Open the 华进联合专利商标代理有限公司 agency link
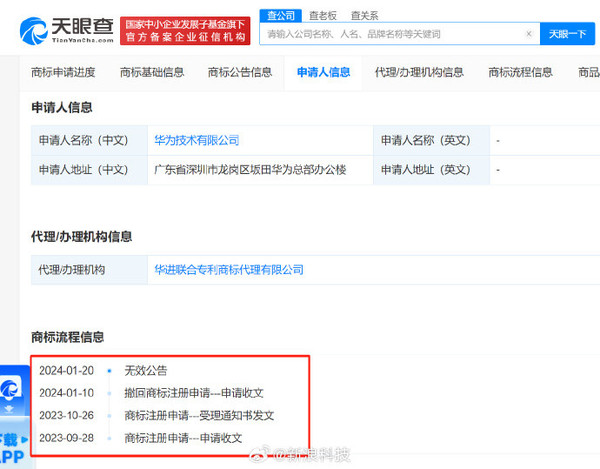Image resolution: width=600 pixels, height=469 pixels. point(229,270)
